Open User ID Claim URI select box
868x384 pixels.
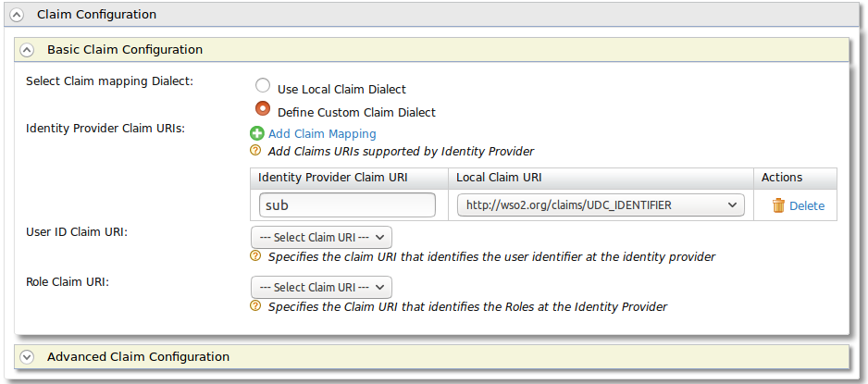point(322,237)
